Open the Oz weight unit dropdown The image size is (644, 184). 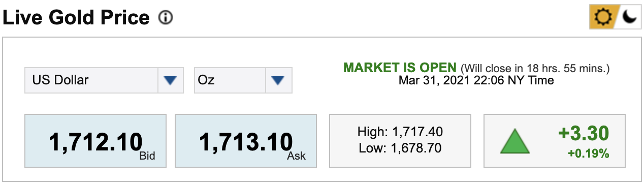coord(243,80)
